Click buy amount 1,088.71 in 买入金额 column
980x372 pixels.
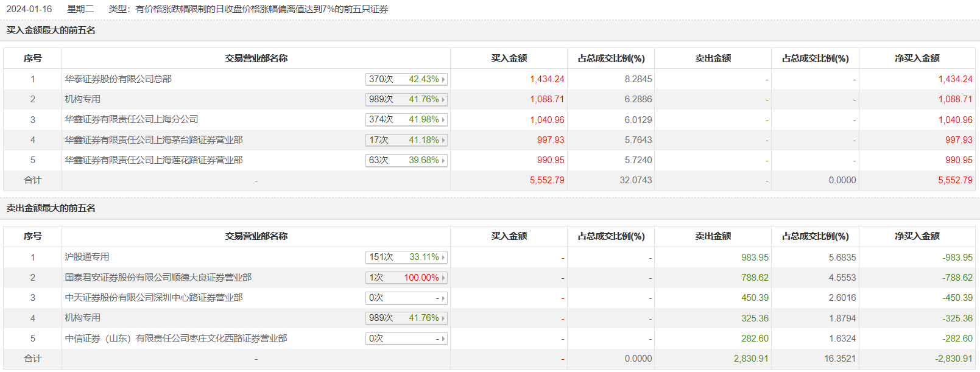tap(547, 99)
